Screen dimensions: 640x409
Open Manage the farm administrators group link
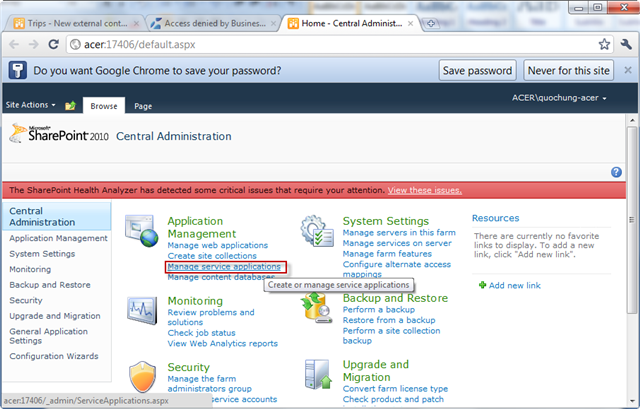209,384
